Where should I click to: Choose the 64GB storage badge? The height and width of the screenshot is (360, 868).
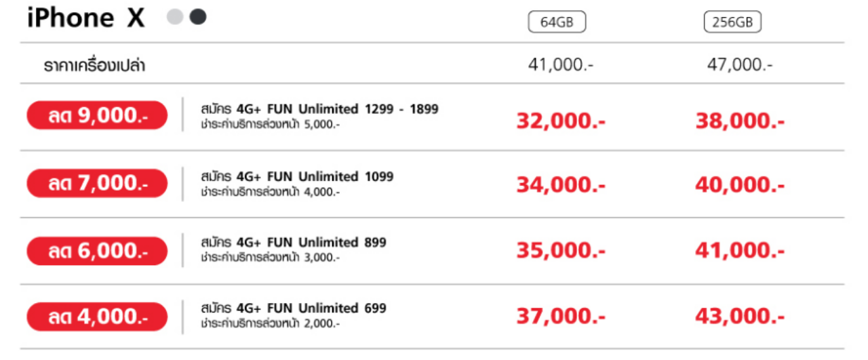click(557, 22)
